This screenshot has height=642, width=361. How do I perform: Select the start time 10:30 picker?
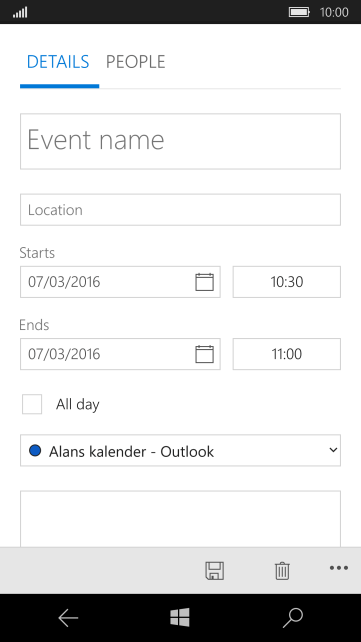coord(287,282)
